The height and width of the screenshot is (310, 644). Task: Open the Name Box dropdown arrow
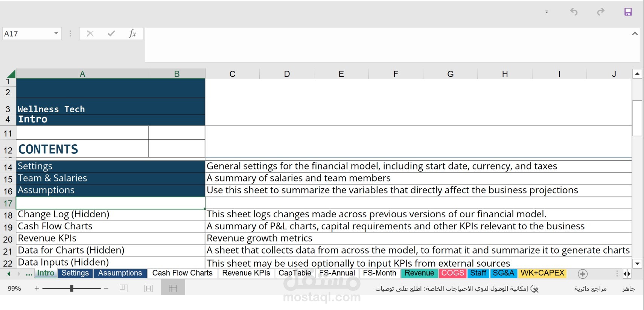coord(56,34)
